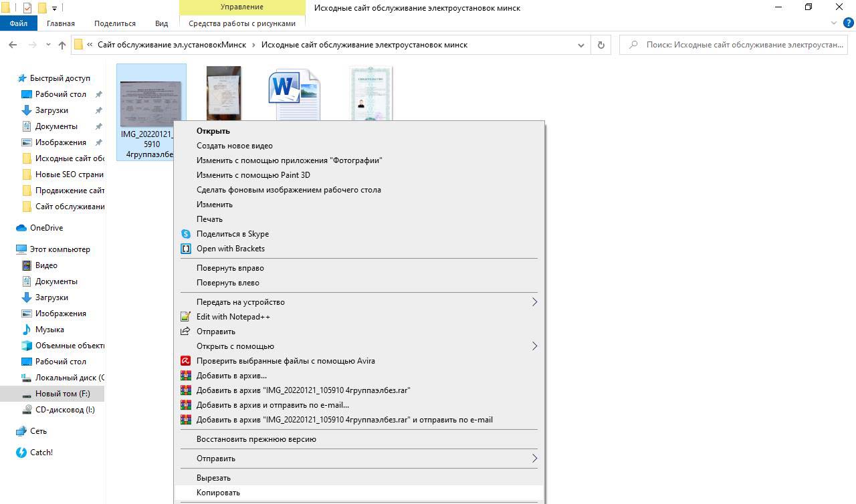Viewport: 856px width, 504px height.
Task: Click WinRAR icon next to "Добавить в архив..."
Action: pos(186,376)
